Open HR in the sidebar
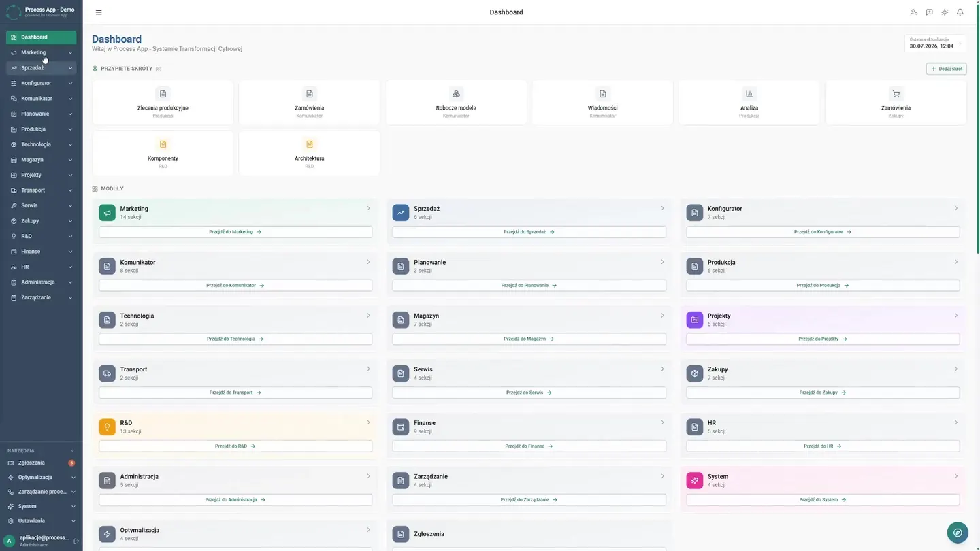Viewport: 980px width, 551px height. tap(42, 267)
